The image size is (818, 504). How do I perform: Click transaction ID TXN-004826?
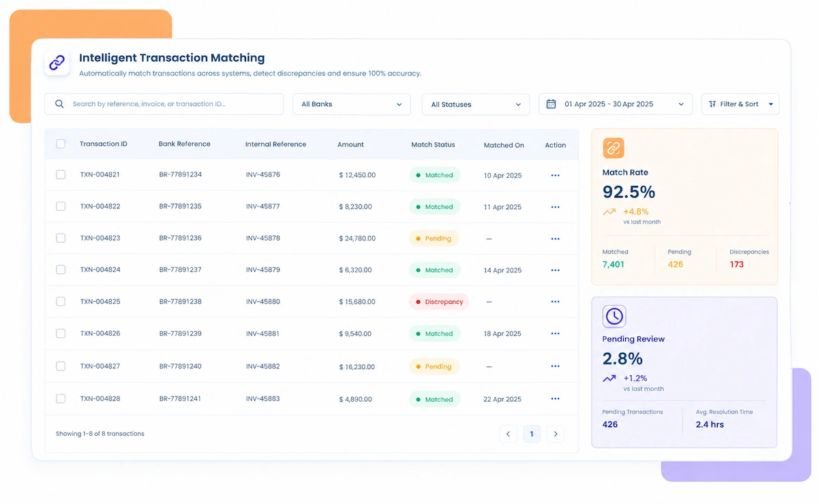tap(100, 333)
